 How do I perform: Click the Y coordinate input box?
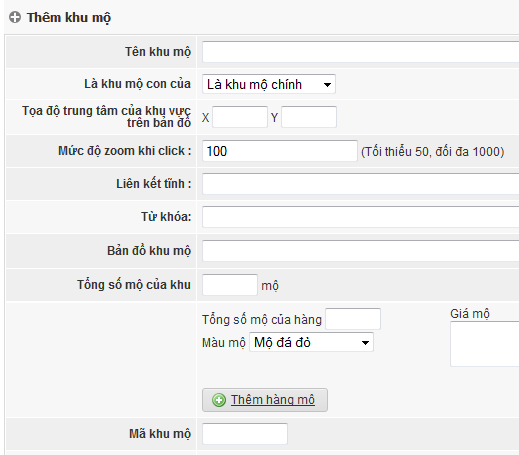(309, 117)
